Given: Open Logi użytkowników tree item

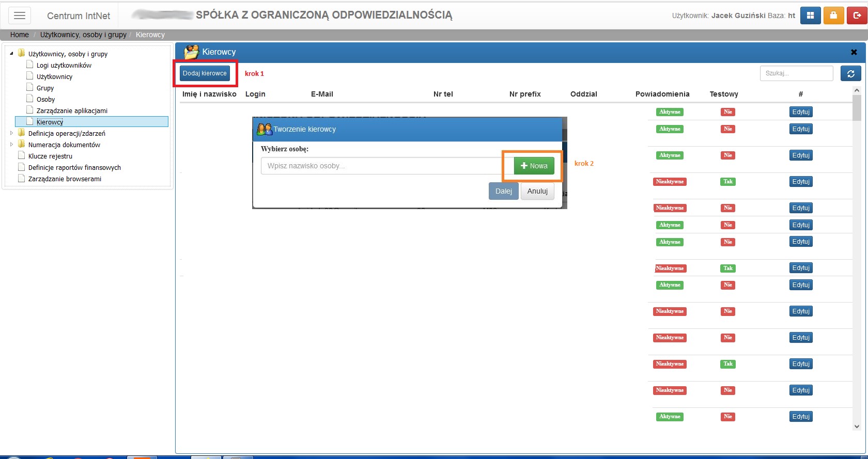Looking at the screenshot, I should click(x=64, y=65).
